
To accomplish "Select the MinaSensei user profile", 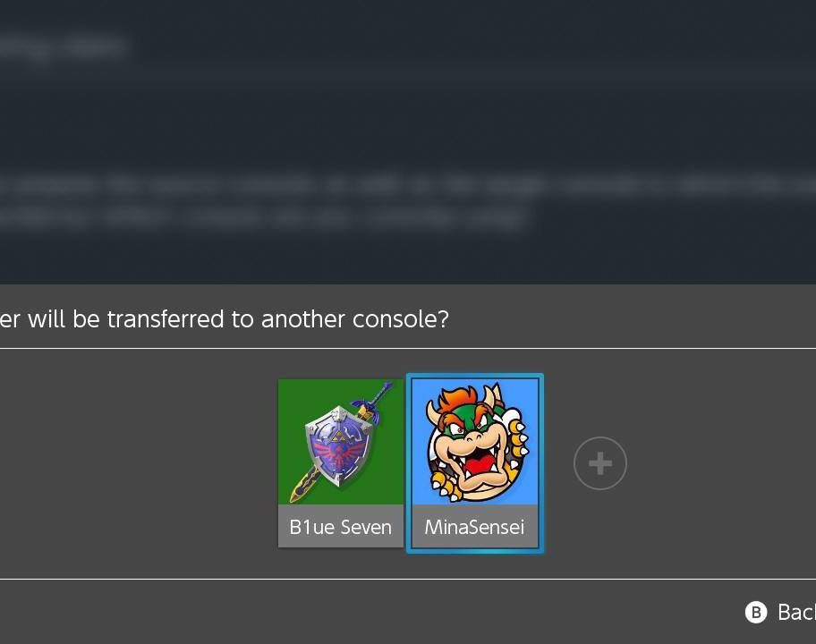I will 474,463.
